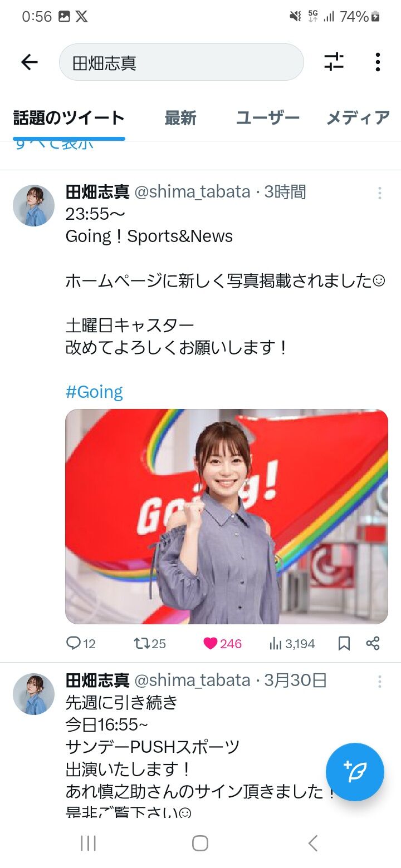Switch to the 最新 tab
Screen dimensions: 401x868
180,118
